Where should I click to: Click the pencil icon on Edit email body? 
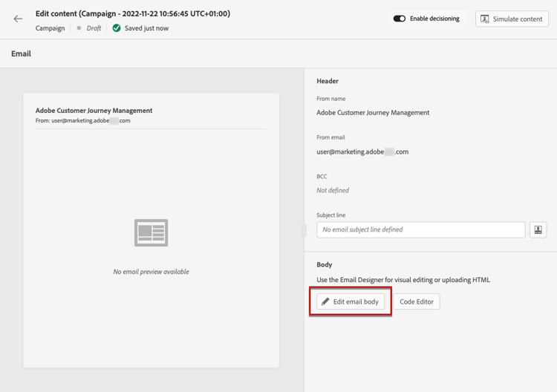(x=325, y=301)
